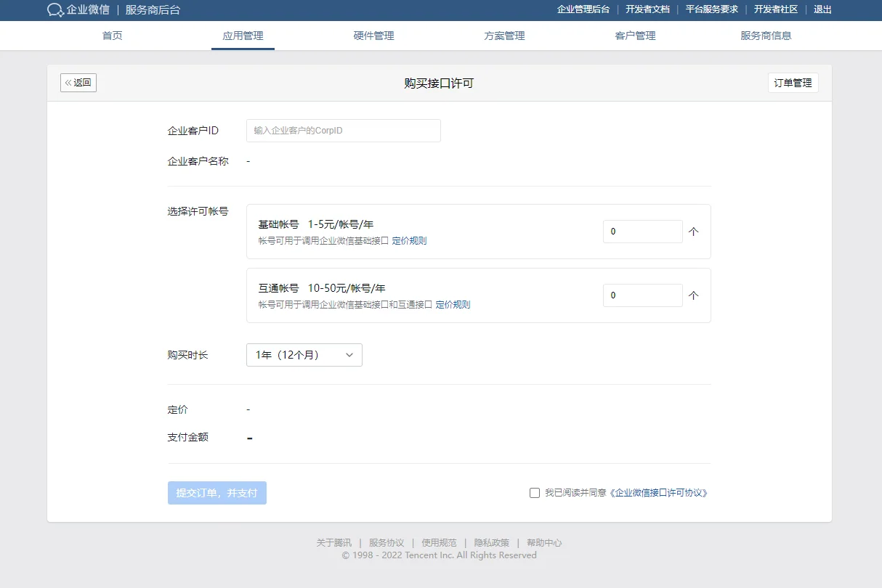Click the 服务商后台 header text
The width and height of the screenshot is (882, 588).
[x=153, y=10]
